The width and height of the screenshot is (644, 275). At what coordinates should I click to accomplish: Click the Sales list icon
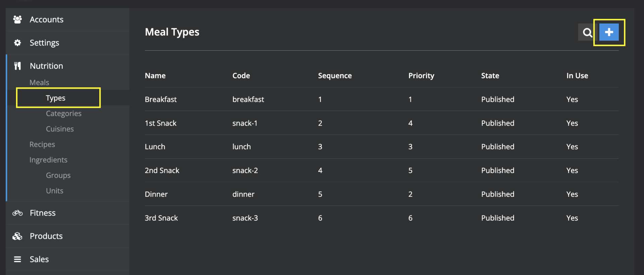click(17, 259)
